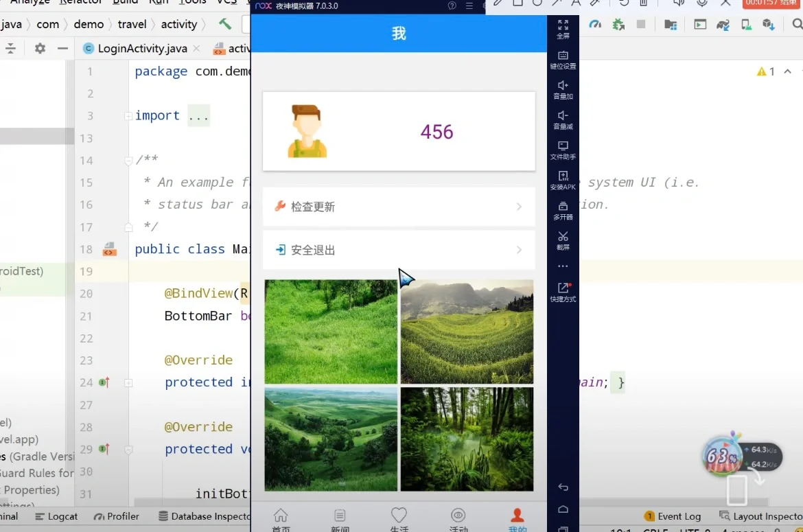
Task: Click the 音量加 volume up icon
Action: click(x=563, y=88)
